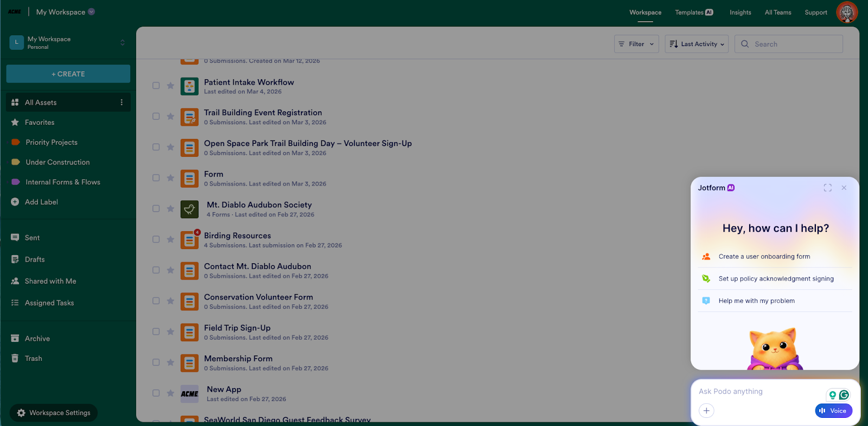The height and width of the screenshot is (426, 868).
Task: Open Shared with Me
Action: tap(50, 281)
